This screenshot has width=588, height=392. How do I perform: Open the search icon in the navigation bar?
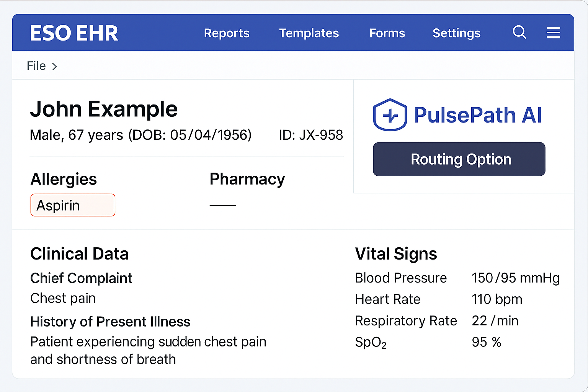519,33
